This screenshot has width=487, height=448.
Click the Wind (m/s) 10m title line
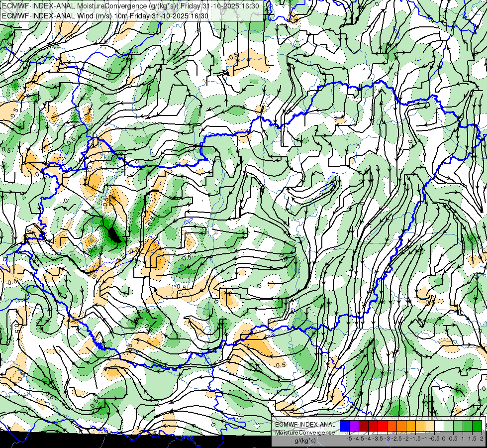tap(105, 16)
